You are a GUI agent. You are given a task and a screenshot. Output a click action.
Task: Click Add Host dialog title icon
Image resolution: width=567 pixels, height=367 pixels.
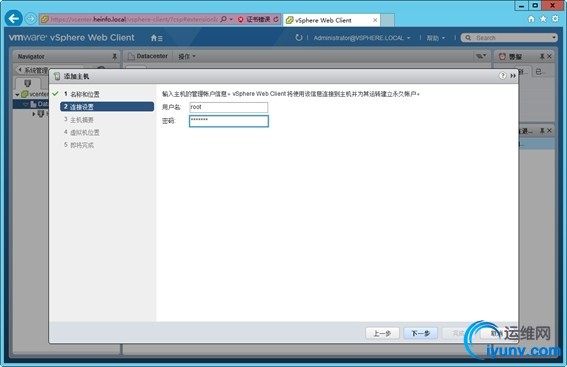57,76
